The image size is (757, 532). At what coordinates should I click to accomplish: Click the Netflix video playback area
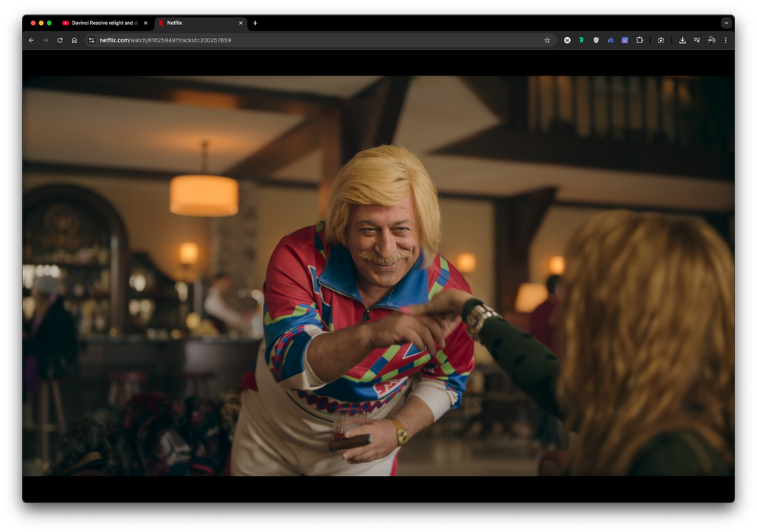pos(378,275)
